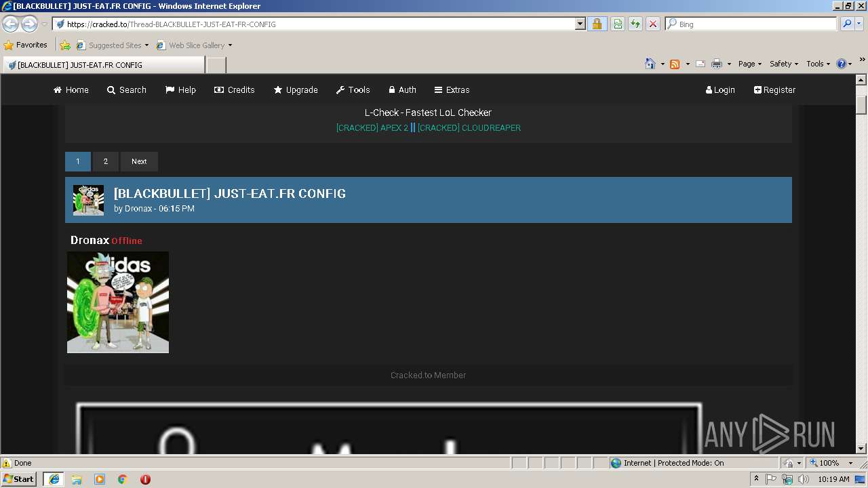Go to page 2 of thread
This screenshot has width=868, height=488.
[105, 161]
